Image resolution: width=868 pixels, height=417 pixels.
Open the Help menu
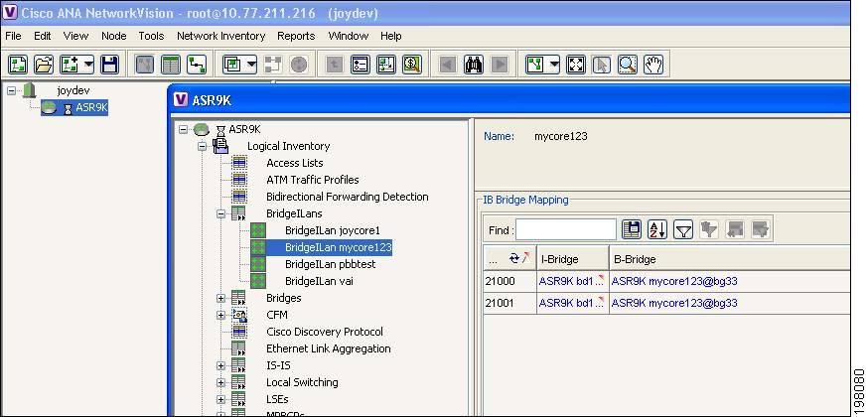(x=391, y=36)
